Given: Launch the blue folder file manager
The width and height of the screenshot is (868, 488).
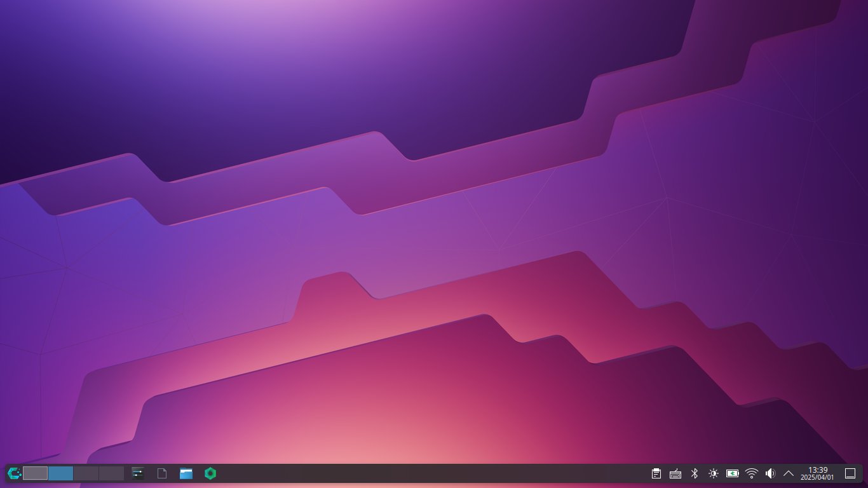Looking at the screenshot, I should (x=186, y=473).
